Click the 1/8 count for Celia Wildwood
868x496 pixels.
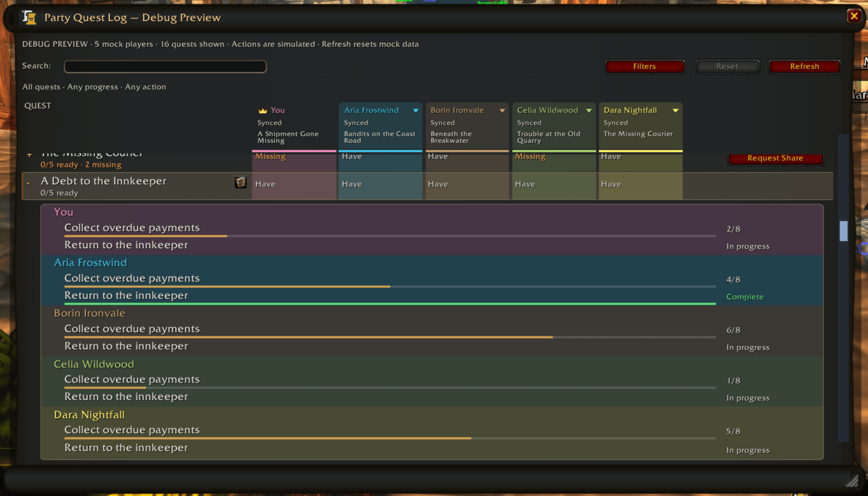[733, 380]
